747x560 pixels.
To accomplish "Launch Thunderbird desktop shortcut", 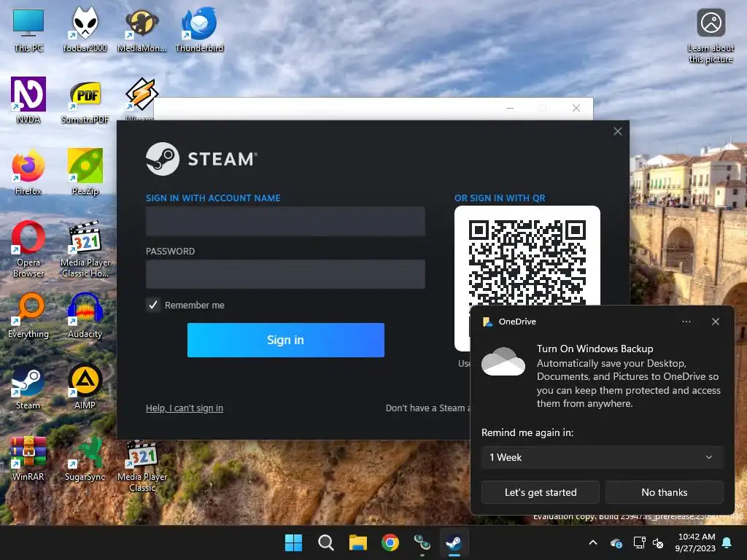I will pyautogui.click(x=199, y=29).
